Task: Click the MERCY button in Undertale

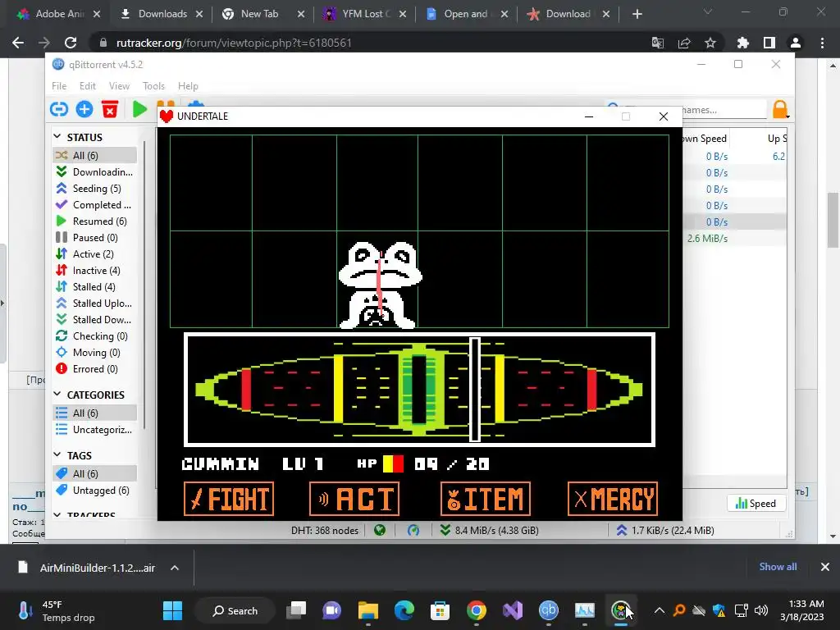Action: 613,499
